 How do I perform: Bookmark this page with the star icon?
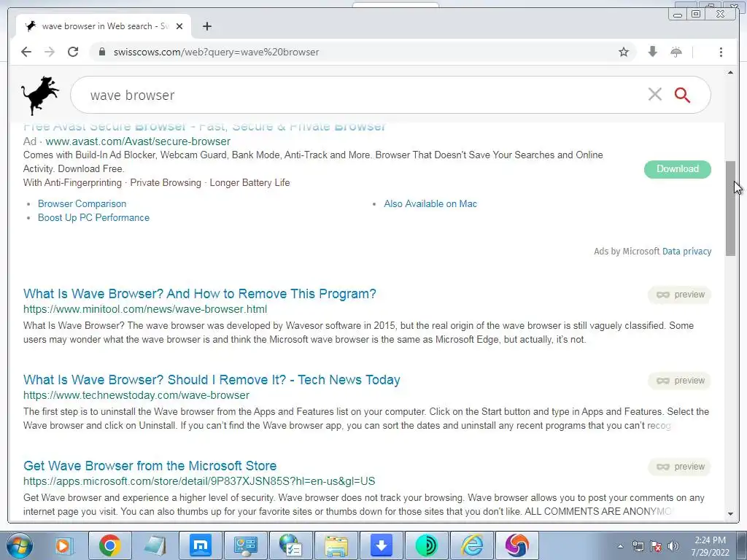[x=624, y=52]
